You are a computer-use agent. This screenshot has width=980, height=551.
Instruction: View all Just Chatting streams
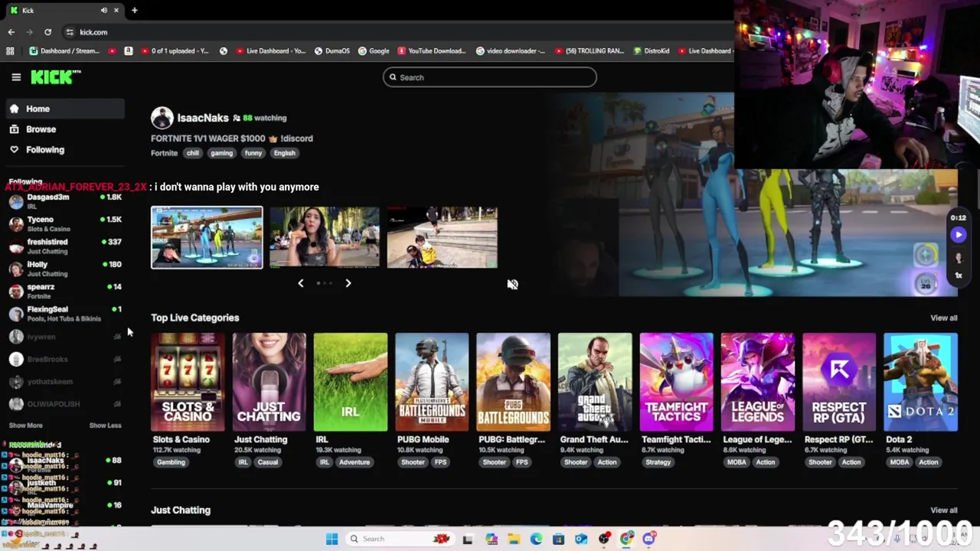(x=943, y=510)
